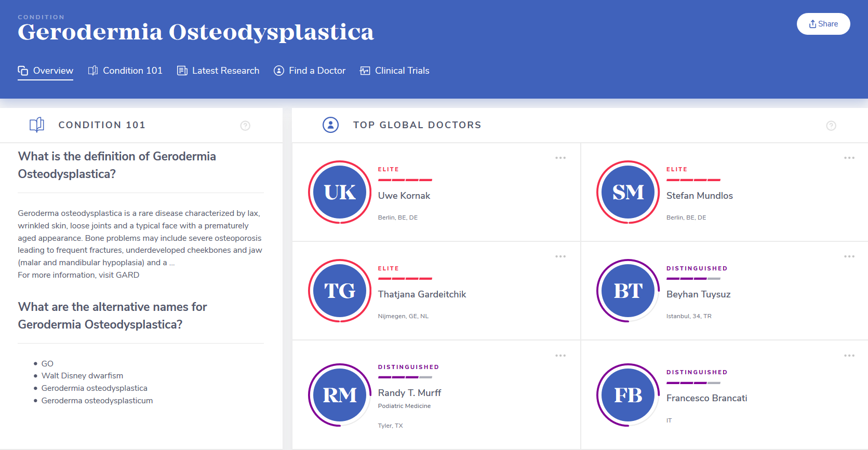Go to Find a Doctor tab
The width and height of the screenshot is (868, 450).
310,71
